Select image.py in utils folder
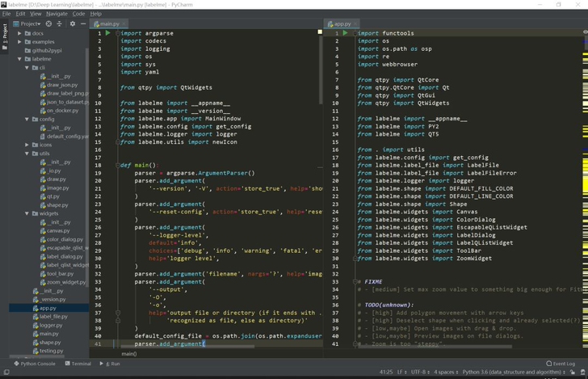 tap(55, 188)
